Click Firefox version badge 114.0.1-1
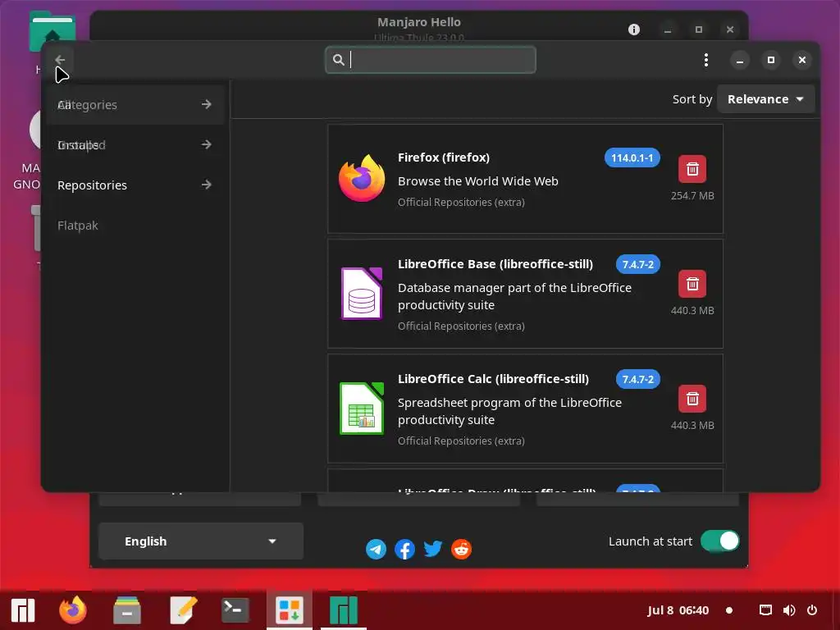Image resolution: width=840 pixels, height=630 pixels. tap(632, 158)
